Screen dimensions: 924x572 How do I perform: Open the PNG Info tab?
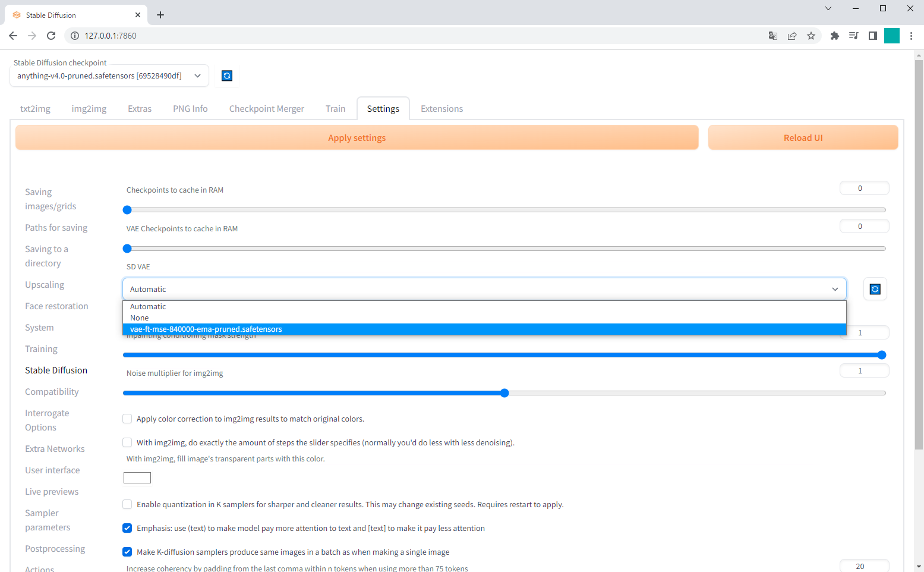click(190, 109)
